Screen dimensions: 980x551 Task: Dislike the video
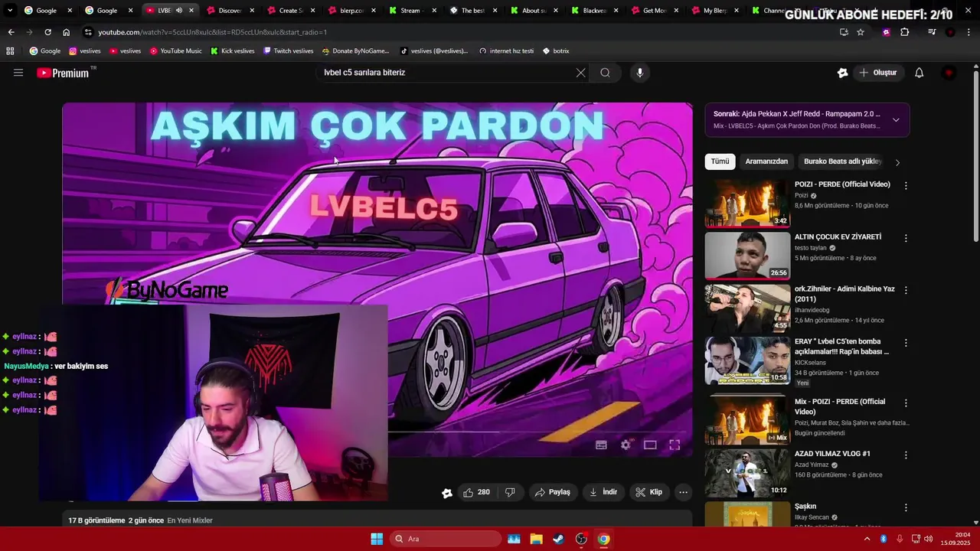click(510, 492)
